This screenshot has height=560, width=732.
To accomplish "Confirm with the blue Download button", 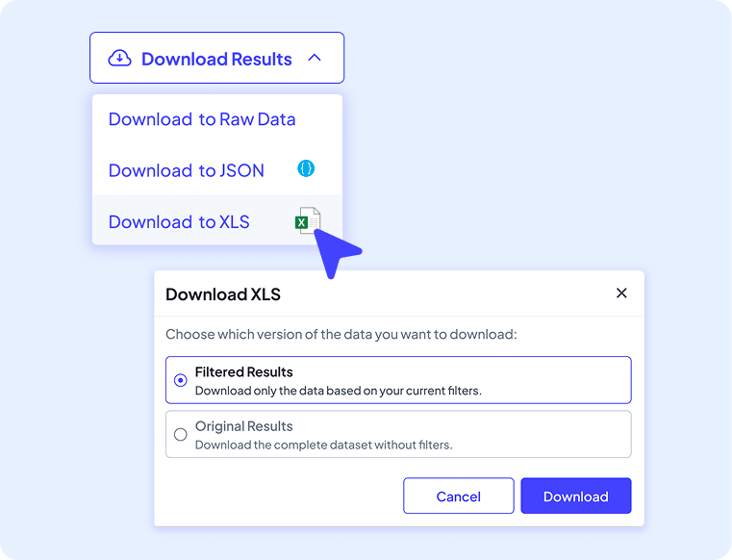I will coord(575,496).
